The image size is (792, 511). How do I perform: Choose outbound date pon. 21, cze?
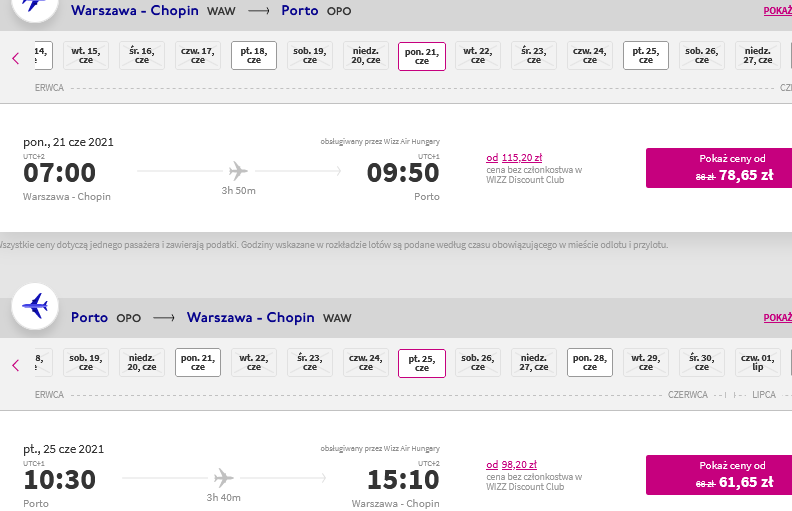[422, 57]
